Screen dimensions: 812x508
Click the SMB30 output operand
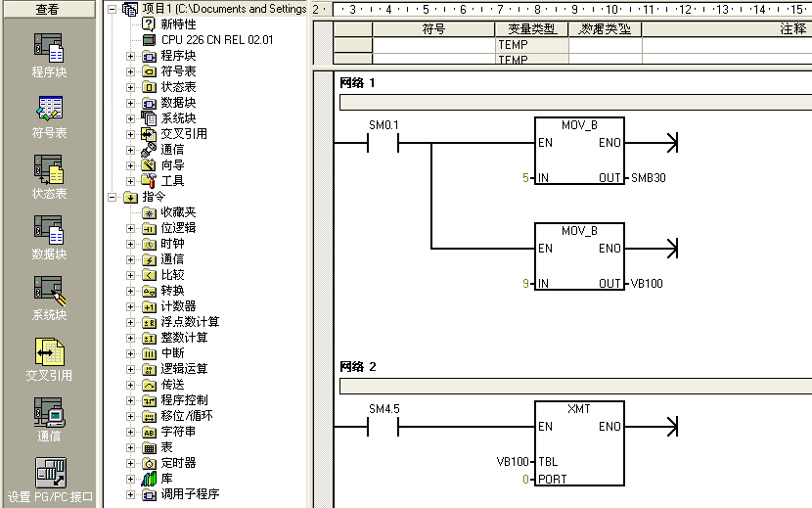649,178
